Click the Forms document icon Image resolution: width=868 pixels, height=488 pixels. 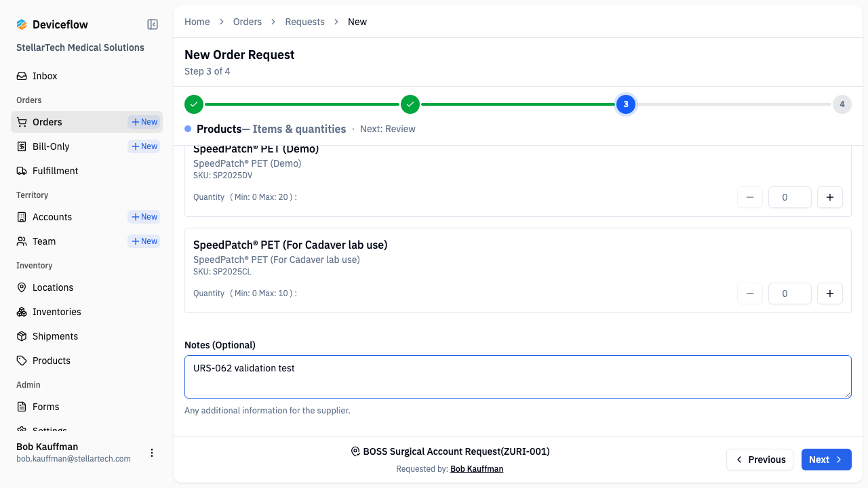coord(22,407)
